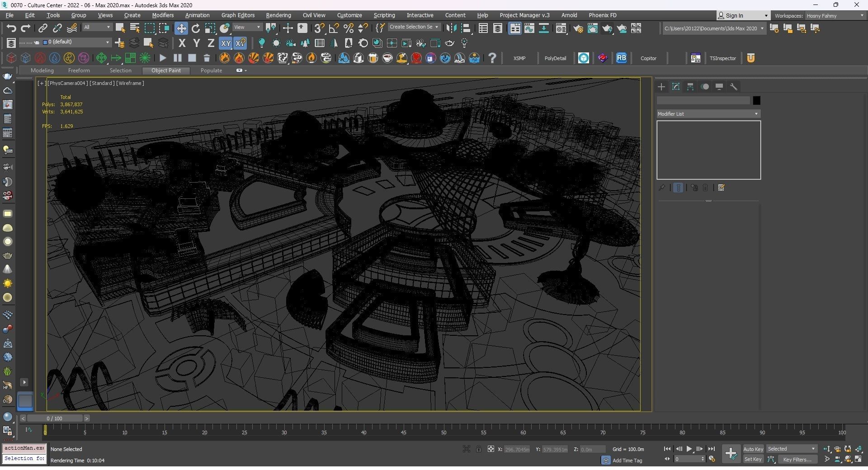Click the TSInspector toolbar button
The height and width of the screenshot is (470, 868).
[x=722, y=58]
